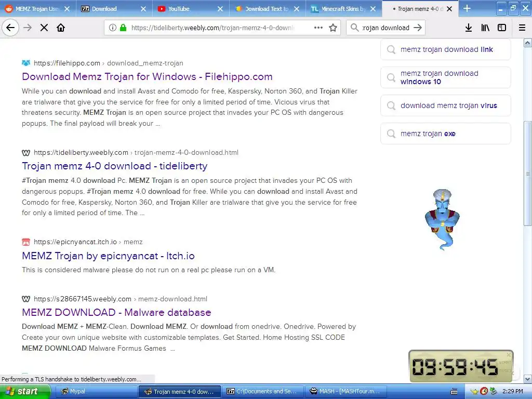Viewport: 532px width, 399px height.
Task: Toggle the sidebar view icon
Action: click(502, 28)
